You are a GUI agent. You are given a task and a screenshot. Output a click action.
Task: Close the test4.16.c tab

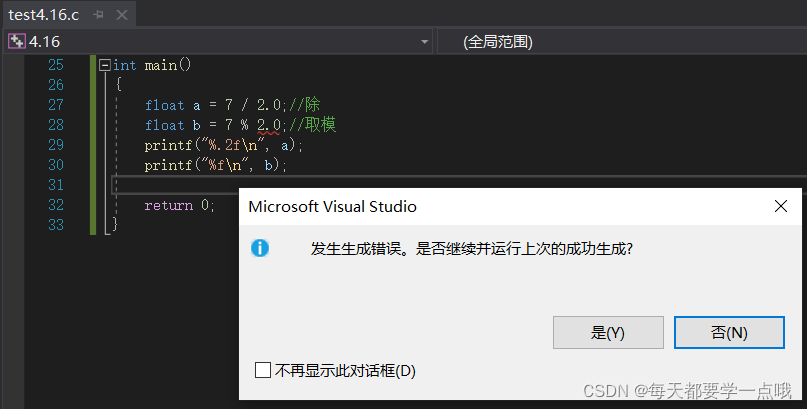(x=122, y=15)
